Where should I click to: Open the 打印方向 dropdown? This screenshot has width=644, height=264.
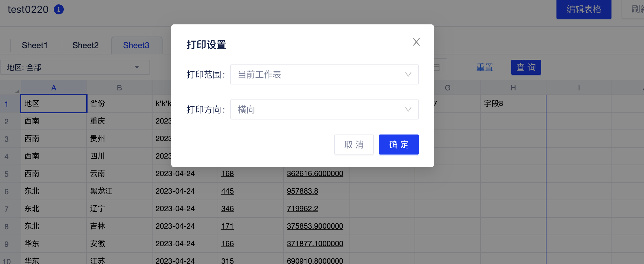tap(324, 109)
